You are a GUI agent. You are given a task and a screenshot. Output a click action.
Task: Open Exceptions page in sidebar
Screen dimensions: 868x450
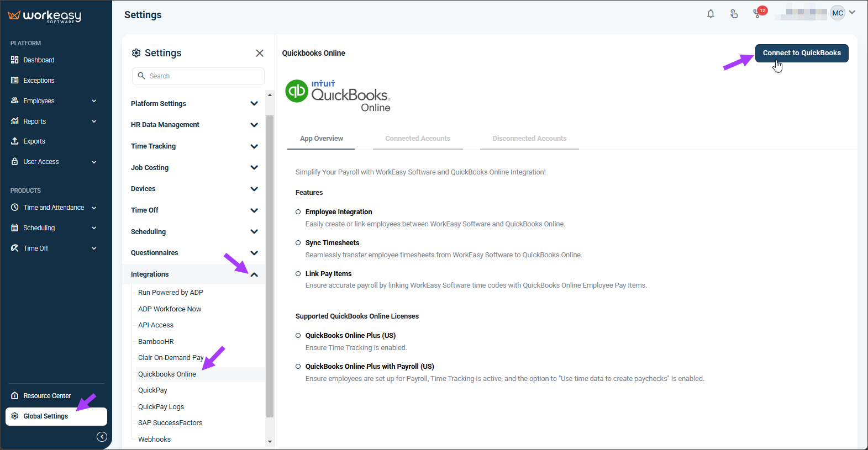pos(39,81)
